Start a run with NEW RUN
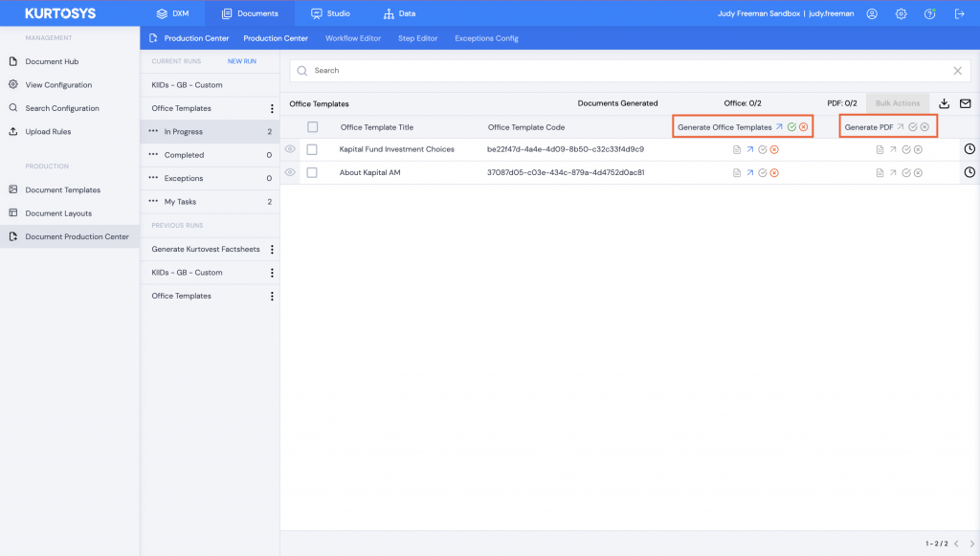The image size is (980, 556). pyautogui.click(x=242, y=61)
